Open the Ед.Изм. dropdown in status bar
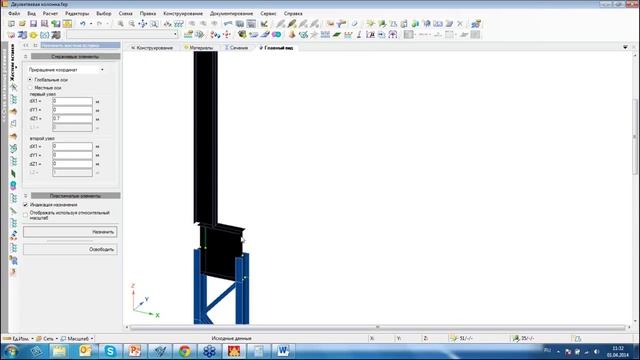Image resolution: width=640 pixels, height=360 pixels. tap(18, 338)
